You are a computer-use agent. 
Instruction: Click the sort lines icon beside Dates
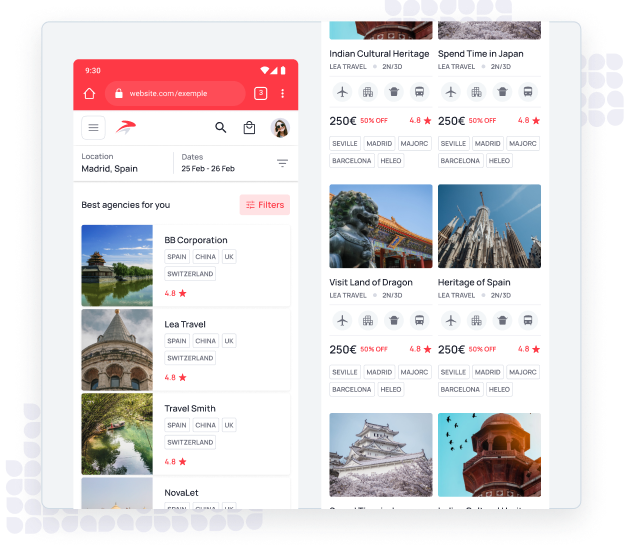click(x=282, y=163)
